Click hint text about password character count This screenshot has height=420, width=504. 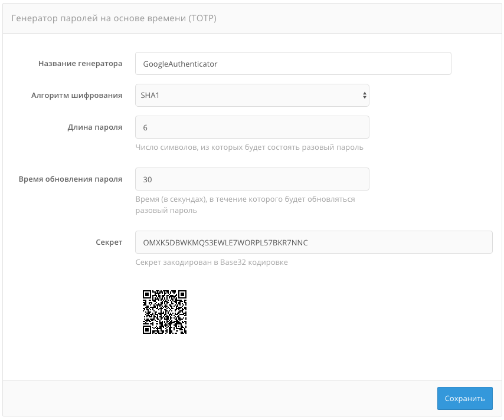(249, 147)
